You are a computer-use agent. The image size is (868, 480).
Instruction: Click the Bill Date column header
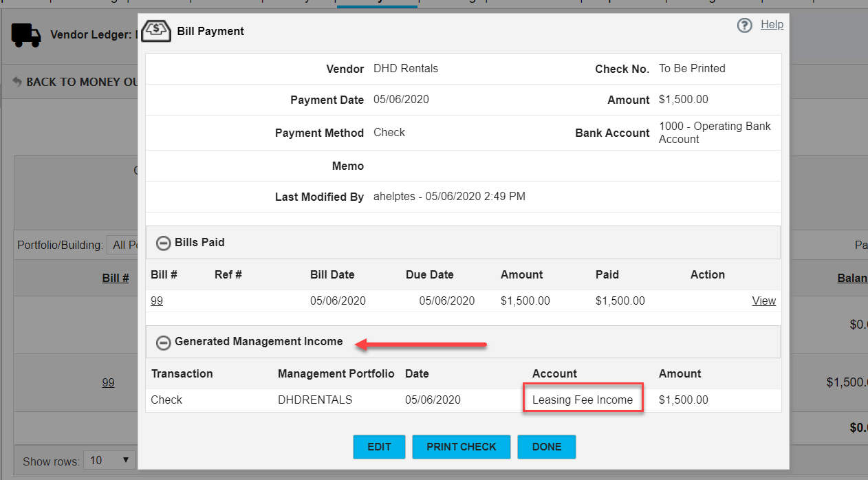tap(332, 275)
